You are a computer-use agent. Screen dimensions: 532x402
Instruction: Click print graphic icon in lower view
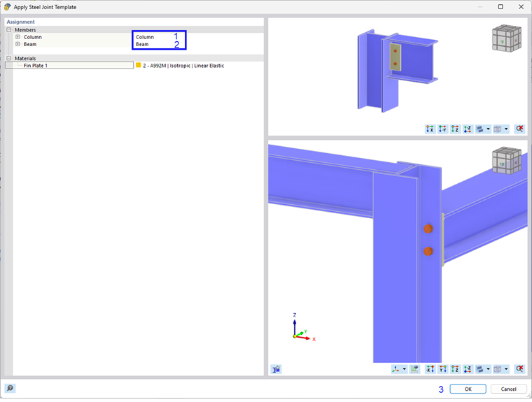click(x=276, y=369)
